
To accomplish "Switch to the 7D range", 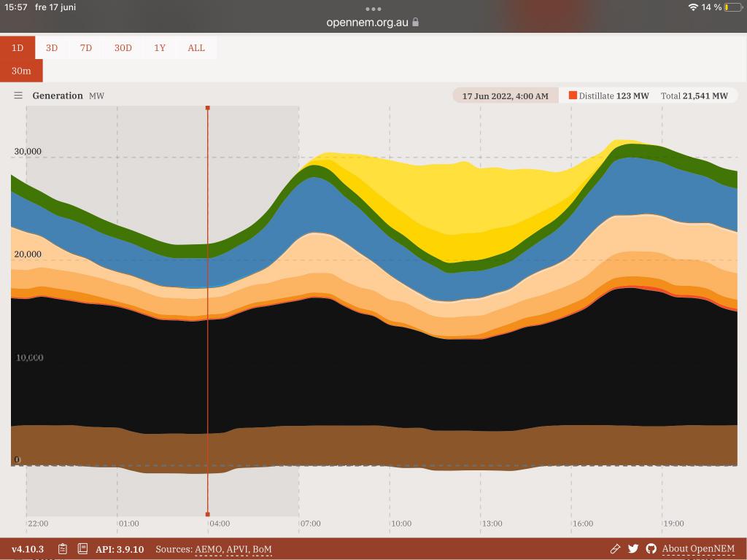I will 86,48.
